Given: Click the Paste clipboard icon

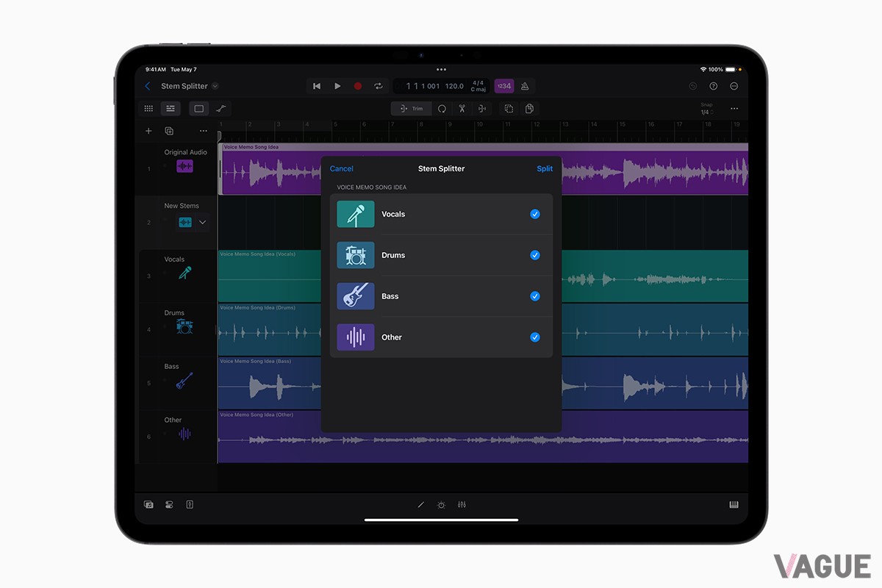Looking at the screenshot, I should pos(529,109).
